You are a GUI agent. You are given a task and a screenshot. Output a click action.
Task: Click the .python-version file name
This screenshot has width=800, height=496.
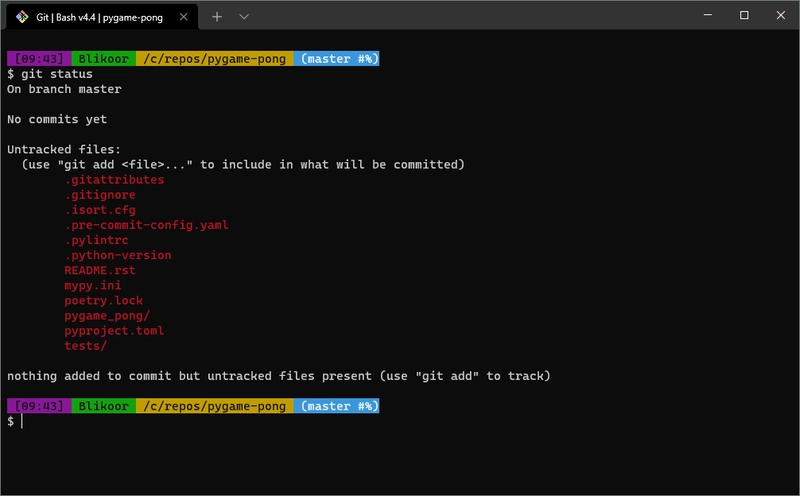tap(118, 255)
